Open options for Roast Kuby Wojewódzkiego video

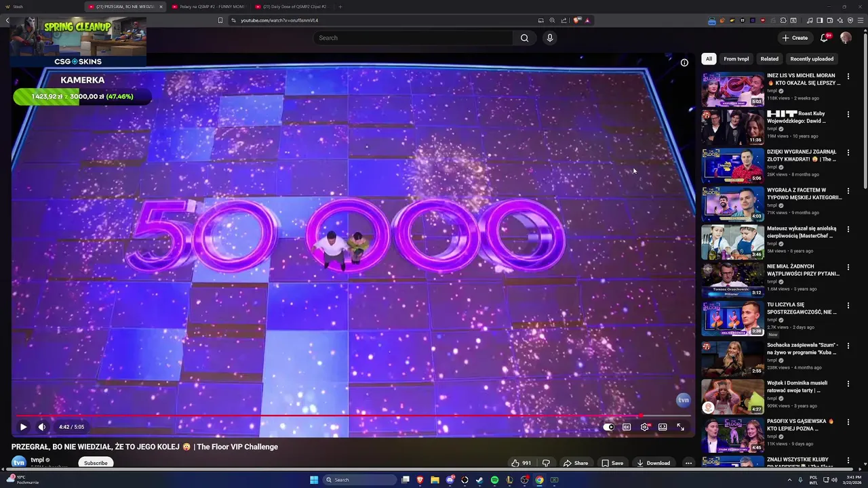tap(848, 115)
